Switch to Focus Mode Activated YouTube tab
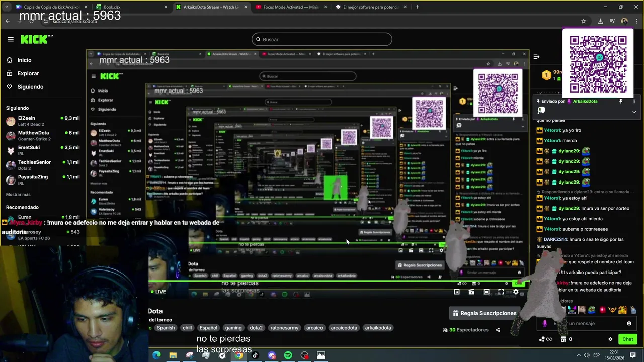Screen dimensions: 644x362 [292, 7]
